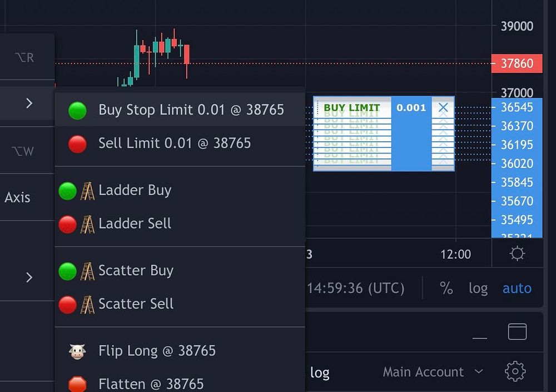Click the cow icon for Flip Long

(77, 351)
